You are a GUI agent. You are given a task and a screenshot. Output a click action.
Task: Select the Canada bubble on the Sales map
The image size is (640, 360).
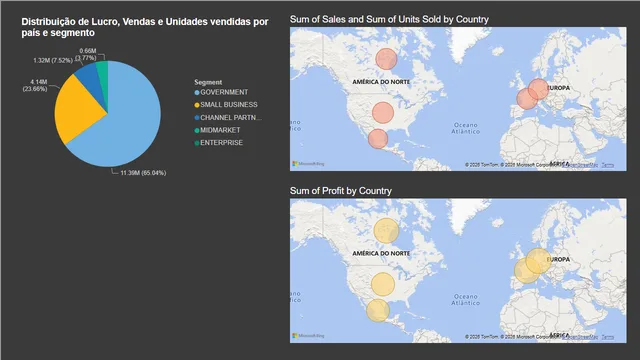pyautogui.click(x=386, y=59)
